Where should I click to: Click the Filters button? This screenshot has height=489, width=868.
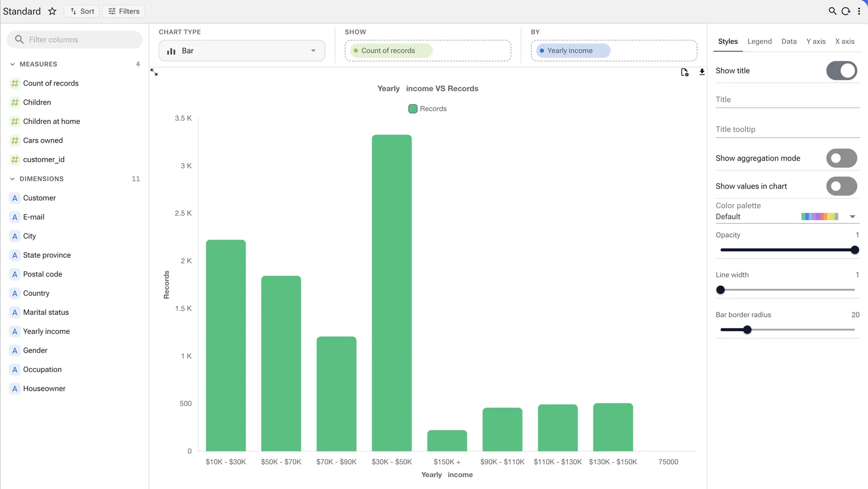(x=124, y=11)
